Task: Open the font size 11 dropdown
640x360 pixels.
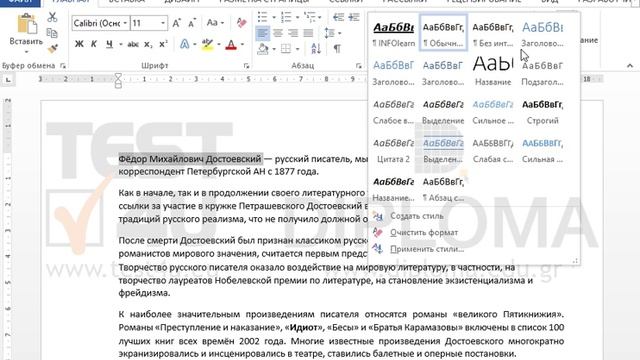Action: tap(163, 23)
